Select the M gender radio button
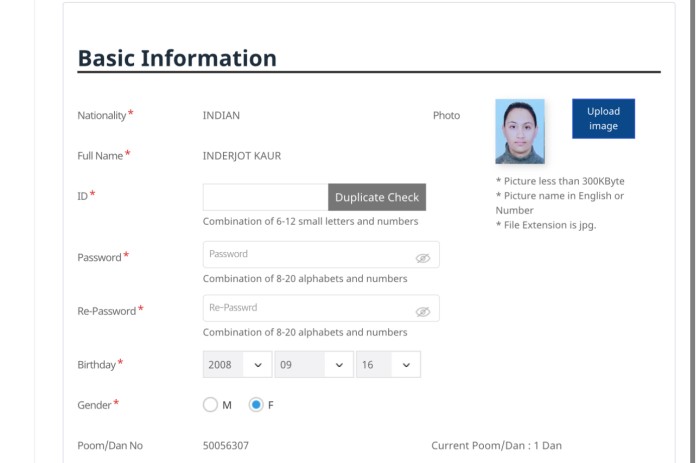Screen dimensions: 700x463 click(210, 405)
